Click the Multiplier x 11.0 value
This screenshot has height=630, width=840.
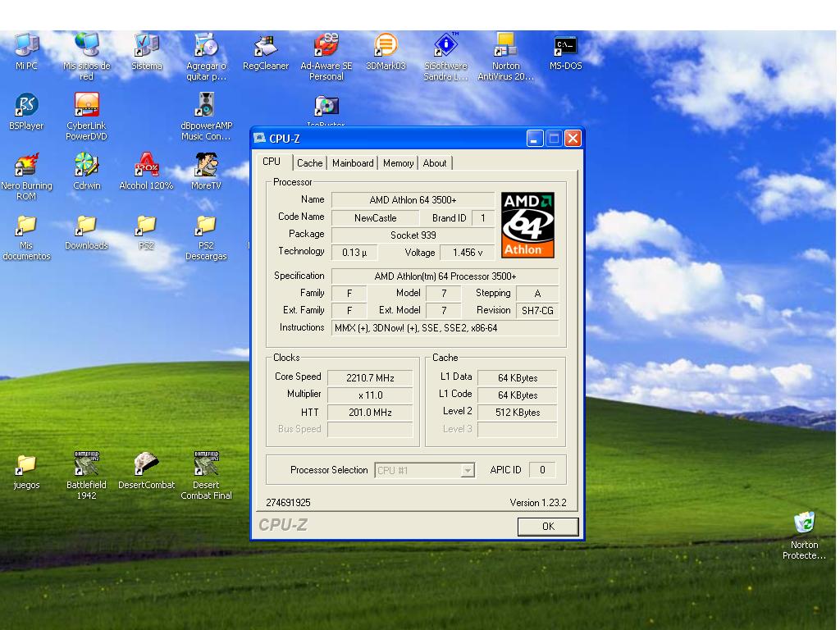click(370, 395)
